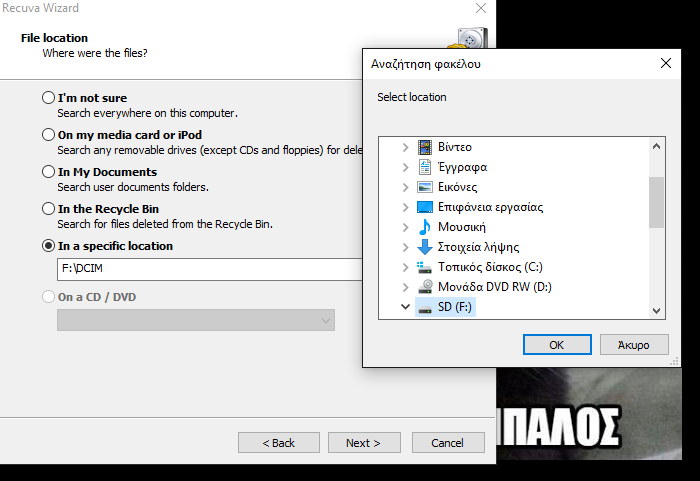This screenshot has width=700, height=481.
Task: Click the DVD RW (D:) drive icon
Action: click(x=425, y=287)
